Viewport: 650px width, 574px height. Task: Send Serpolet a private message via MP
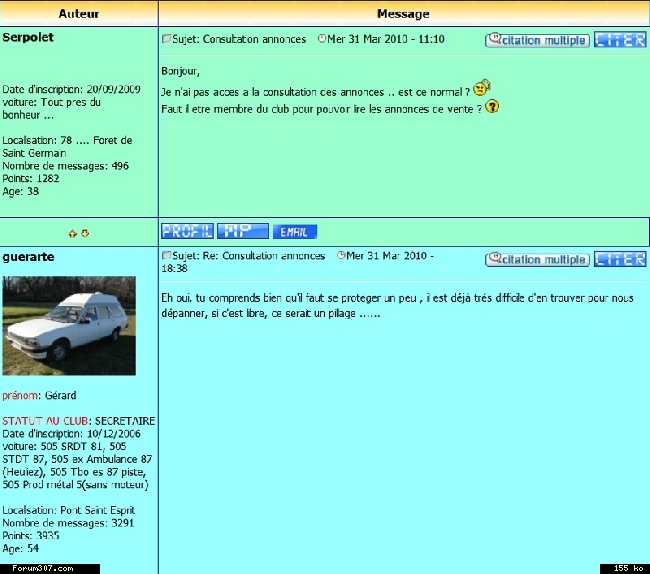click(x=241, y=231)
